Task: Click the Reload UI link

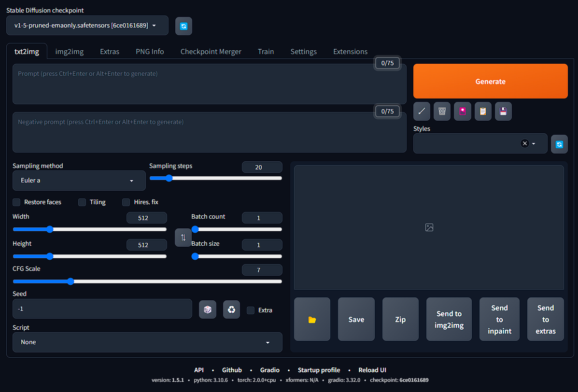Action: click(x=372, y=370)
